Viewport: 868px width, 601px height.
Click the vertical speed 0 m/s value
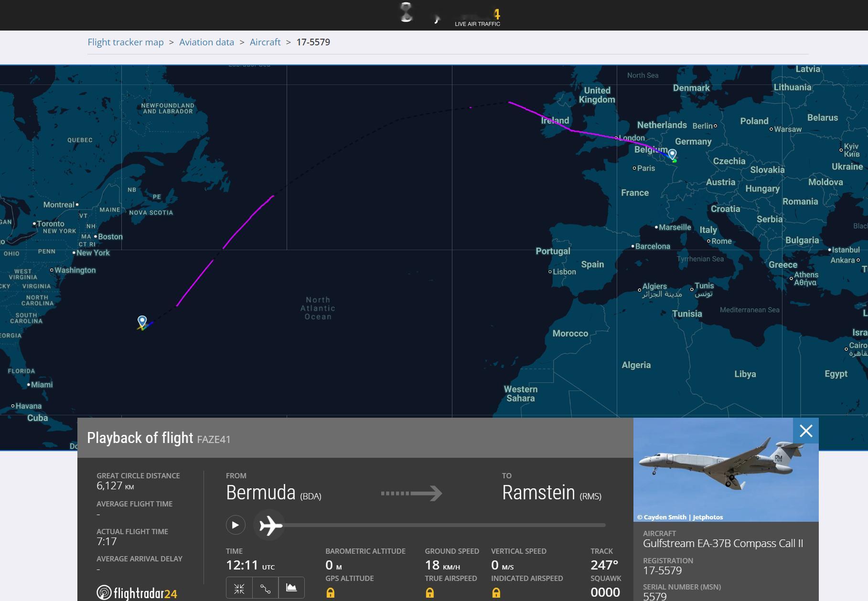[503, 565]
